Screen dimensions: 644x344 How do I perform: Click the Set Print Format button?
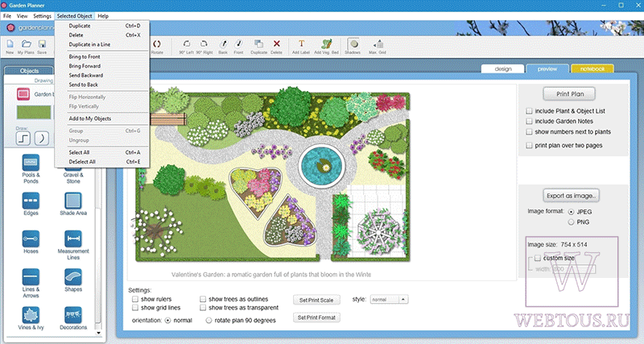coord(316,317)
